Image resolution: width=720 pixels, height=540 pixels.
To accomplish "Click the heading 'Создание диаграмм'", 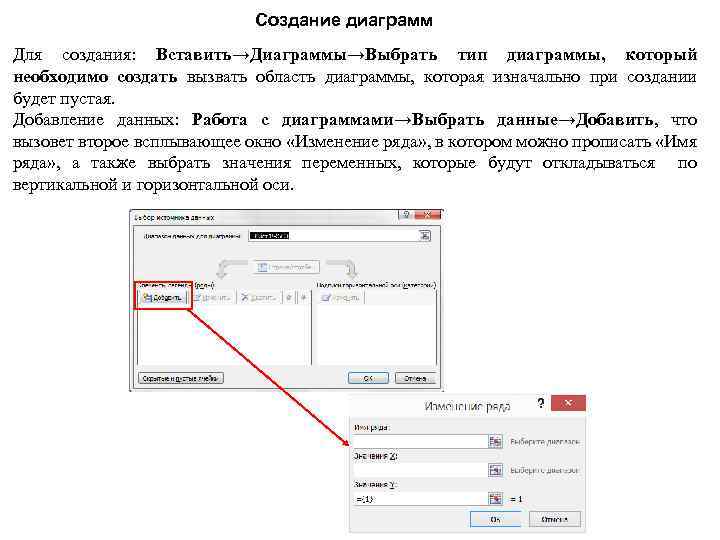I will point(344,20).
